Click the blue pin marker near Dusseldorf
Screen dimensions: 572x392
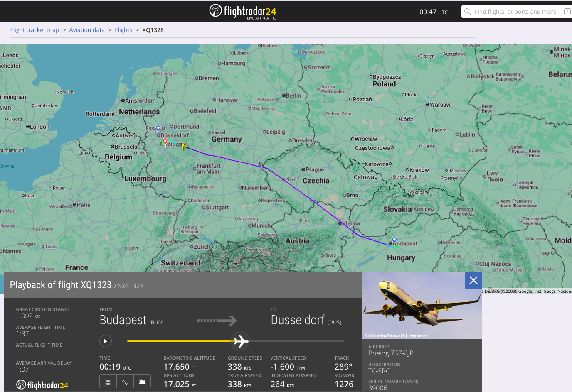click(x=158, y=128)
